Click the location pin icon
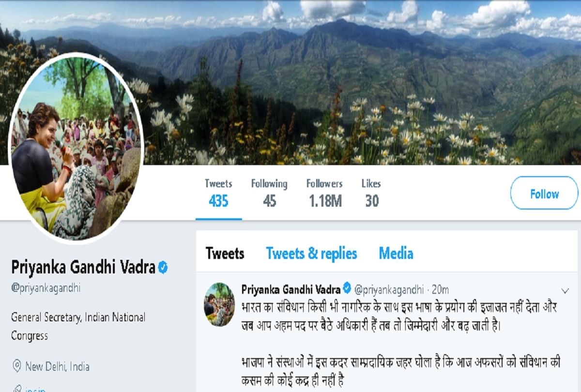The width and height of the screenshot is (581, 392). pyautogui.click(x=17, y=366)
